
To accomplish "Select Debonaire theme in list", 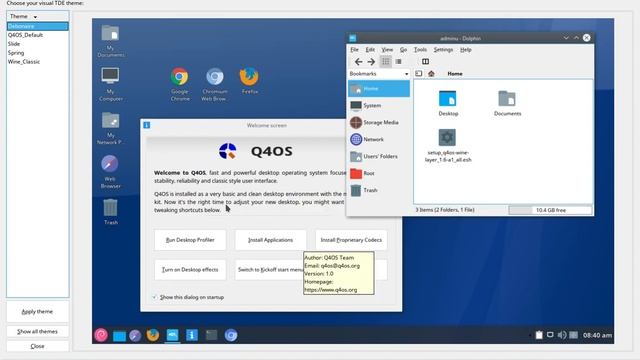I will 38,26.
